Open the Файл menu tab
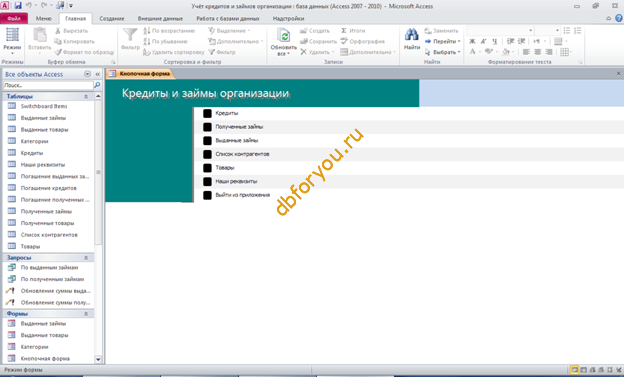This screenshot has height=377, width=624. coord(14,18)
